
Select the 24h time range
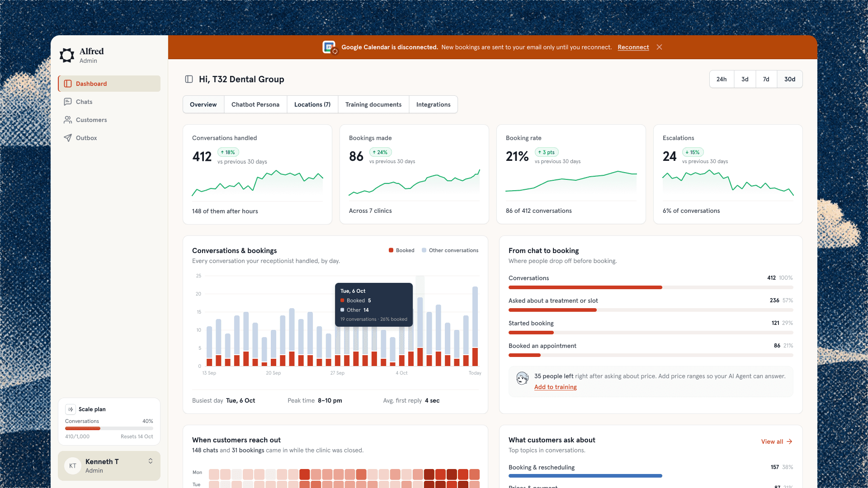(722, 79)
